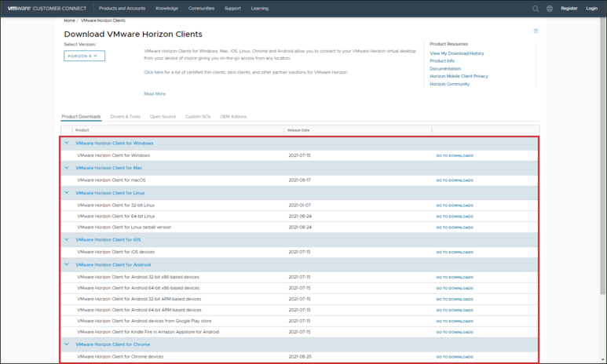607x364 pixels.
Task: Go to downloads for Kindle Fire version
Action: coord(455,333)
